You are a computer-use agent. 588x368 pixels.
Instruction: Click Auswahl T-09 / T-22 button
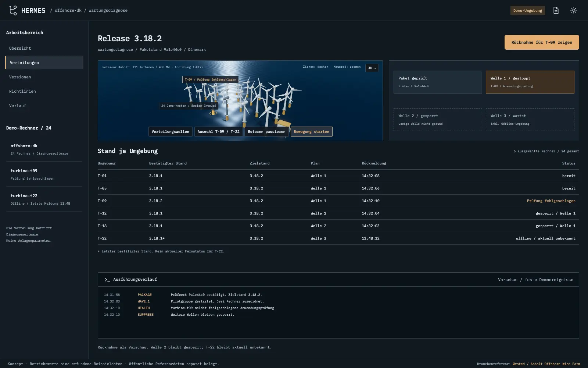point(218,131)
